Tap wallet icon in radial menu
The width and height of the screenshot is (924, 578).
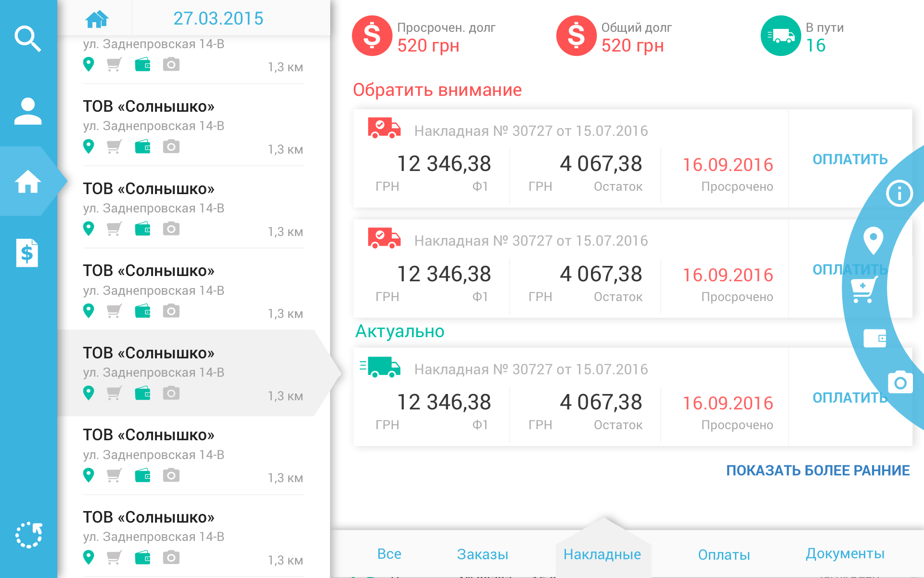click(x=875, y=338)
